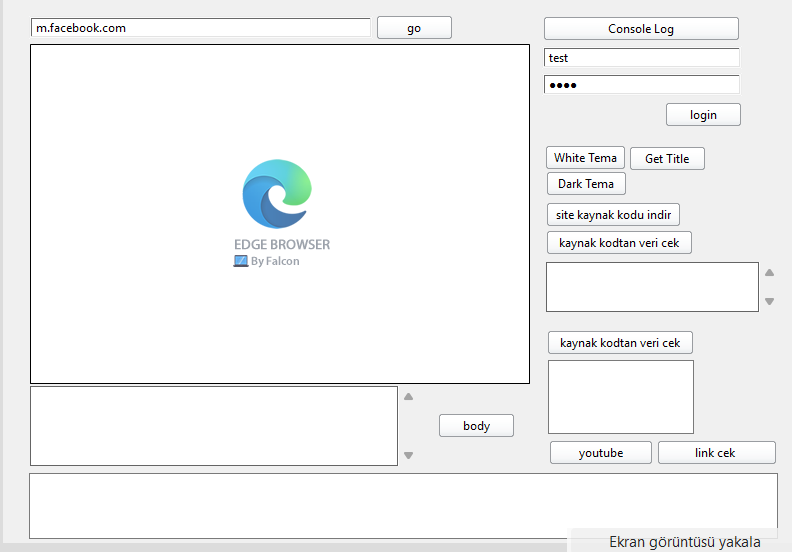Click inside the right lower output text box
792x552 pixels.
[621, 397]
